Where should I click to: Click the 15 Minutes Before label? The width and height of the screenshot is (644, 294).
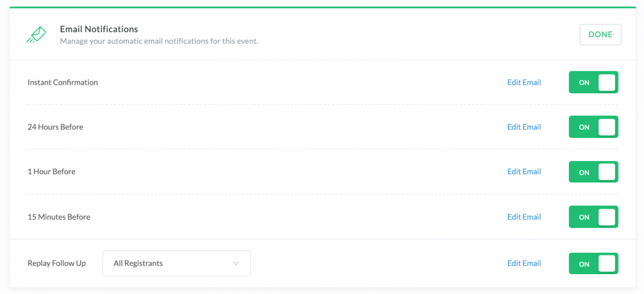[x=59, y=217]
